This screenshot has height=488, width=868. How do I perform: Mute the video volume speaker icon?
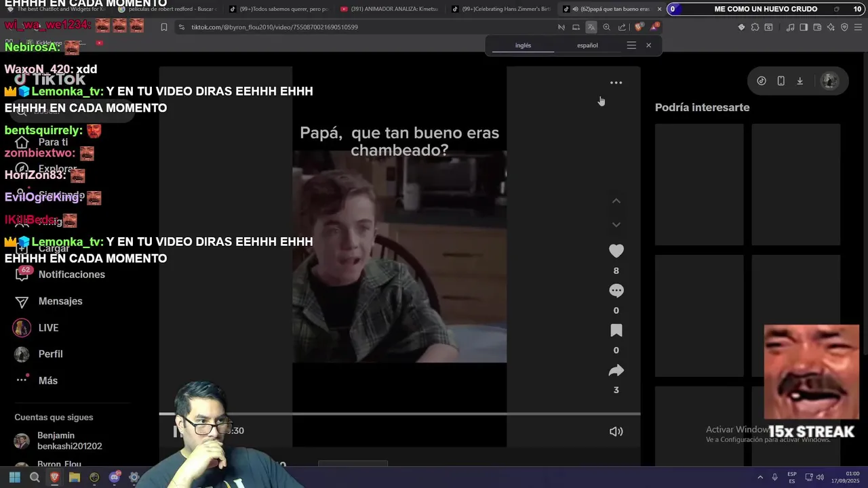[x=616, y=431]
